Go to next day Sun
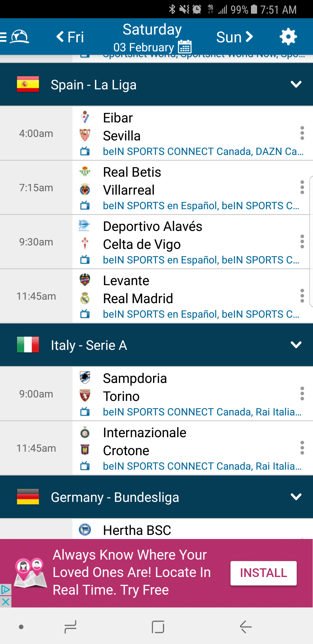 [234, 37]
